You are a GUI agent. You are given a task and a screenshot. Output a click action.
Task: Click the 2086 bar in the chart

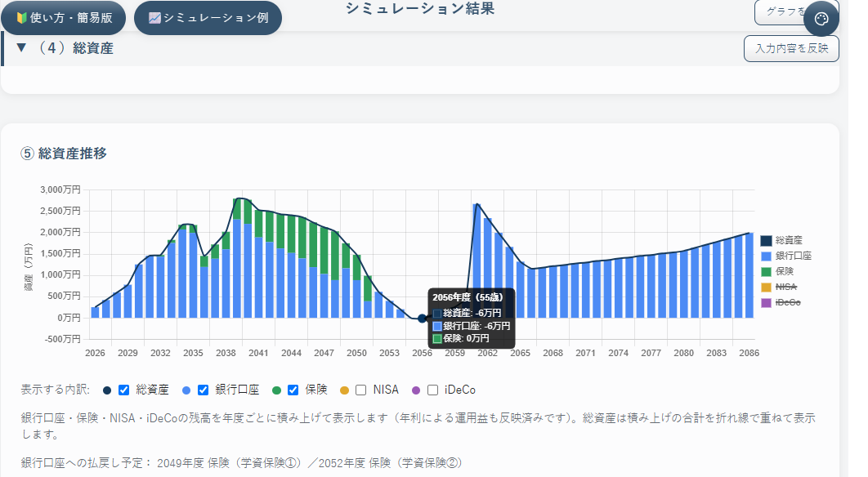click(x=749, y=275)
